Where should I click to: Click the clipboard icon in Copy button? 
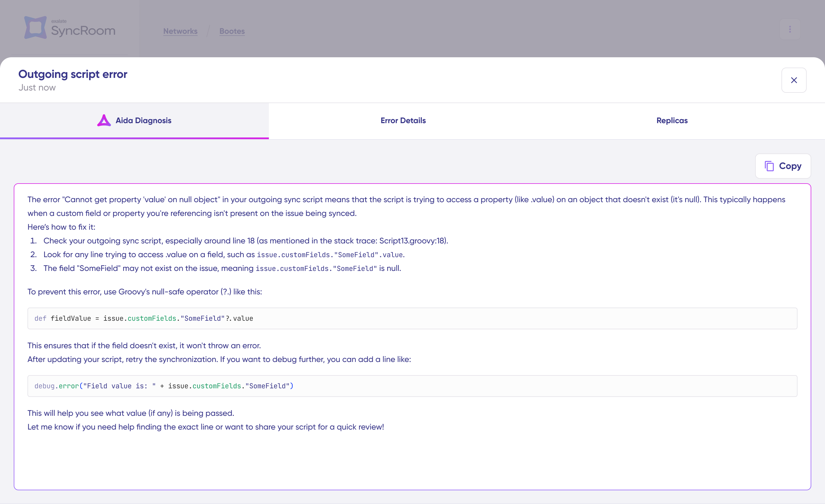pos(769,166)
